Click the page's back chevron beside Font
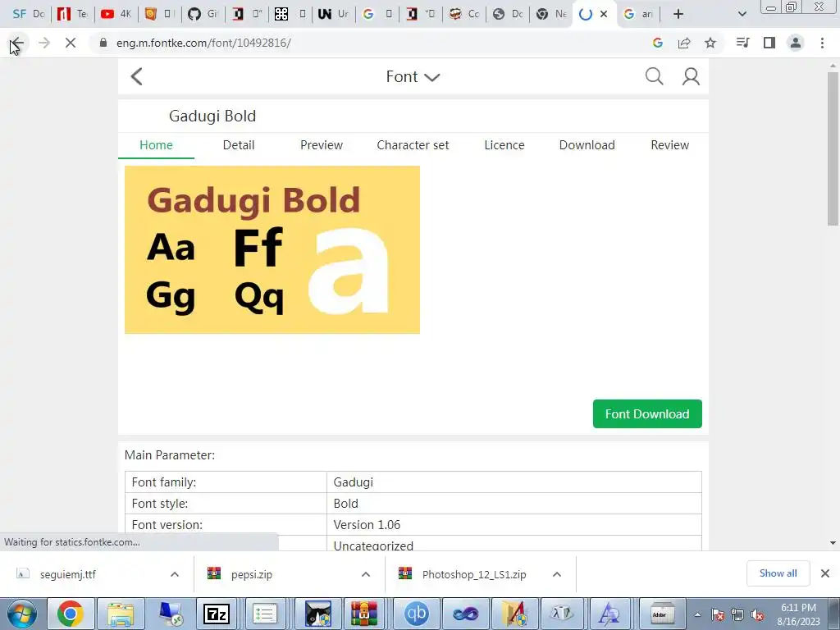840x630 pixels. pyautogui.click(x=137, y=76)
